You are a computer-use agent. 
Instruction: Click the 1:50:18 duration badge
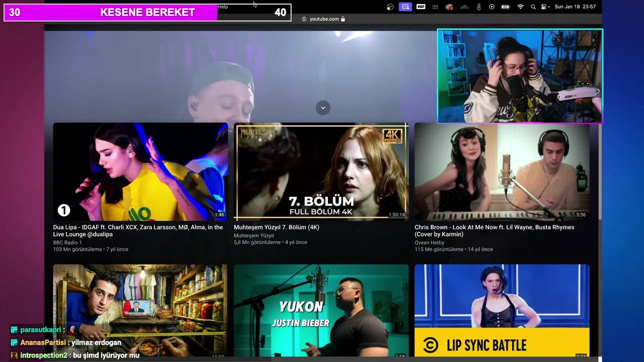(396, 215)
